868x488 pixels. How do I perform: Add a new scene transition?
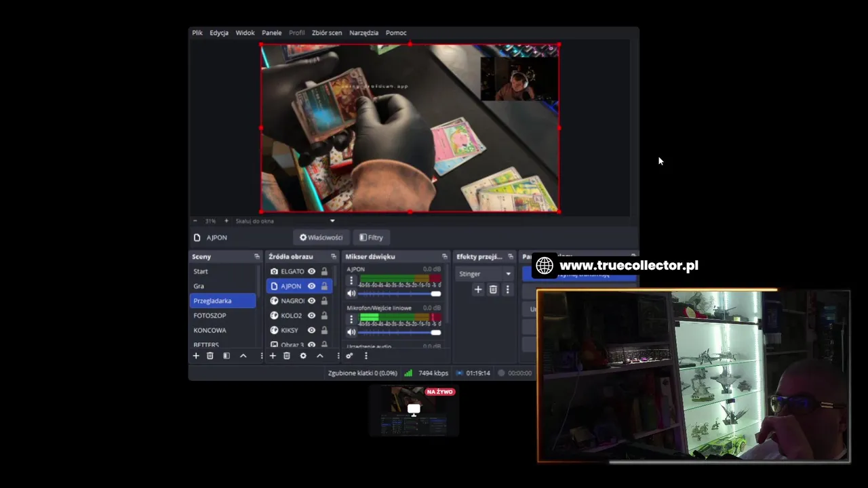[x=478, y=289]
